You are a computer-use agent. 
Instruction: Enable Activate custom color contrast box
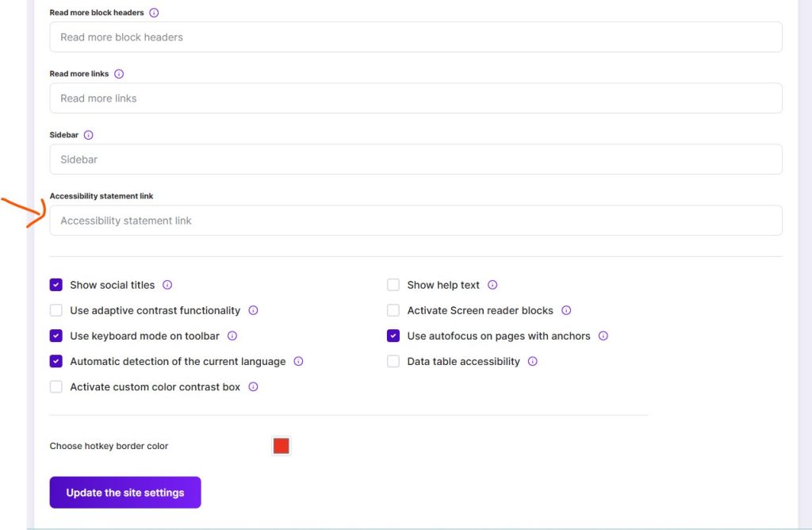click(x=56, y=386)
